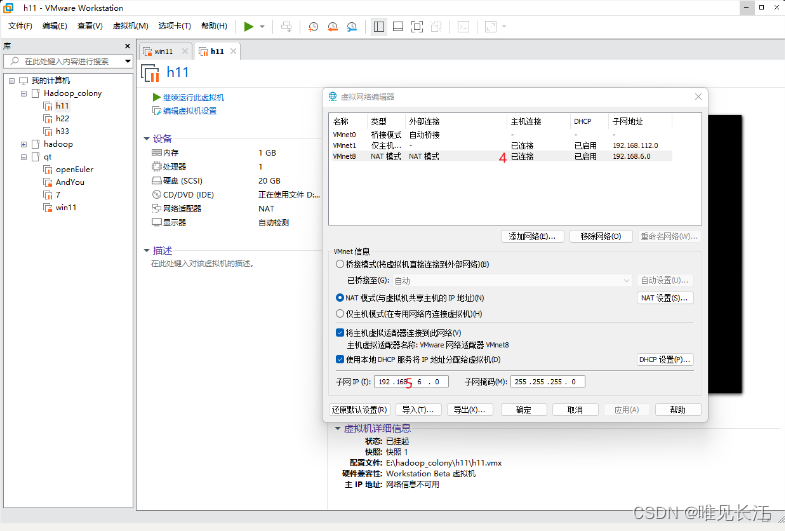The height and width of the screenshot is (531, 785).
Task: Click 添加网络 button
Action: tap(533, 236)
